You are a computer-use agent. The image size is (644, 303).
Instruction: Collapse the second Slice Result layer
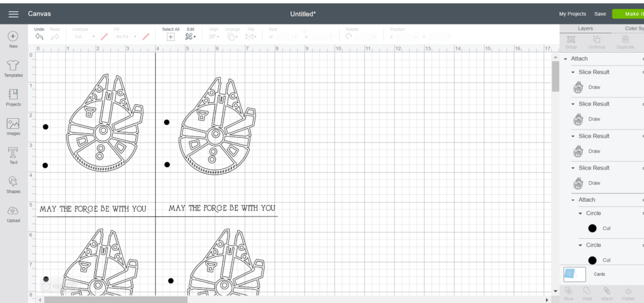click(574, 104)
